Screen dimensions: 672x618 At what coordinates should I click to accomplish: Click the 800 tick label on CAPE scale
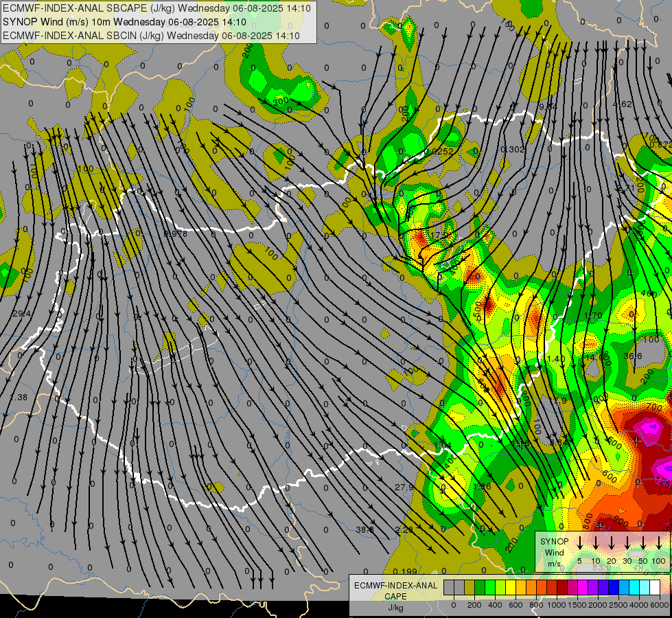pos(536,605)
